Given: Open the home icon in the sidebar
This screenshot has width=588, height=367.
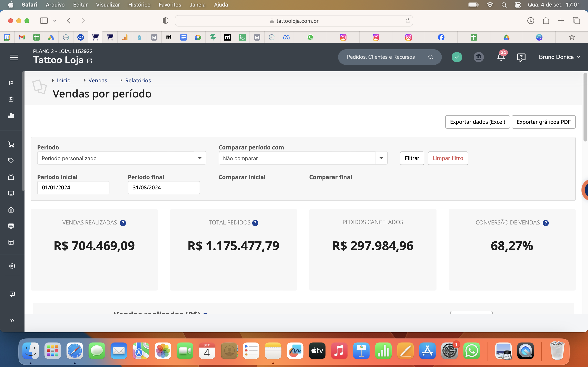Looking at the screenshot, I should pos(11,210).
